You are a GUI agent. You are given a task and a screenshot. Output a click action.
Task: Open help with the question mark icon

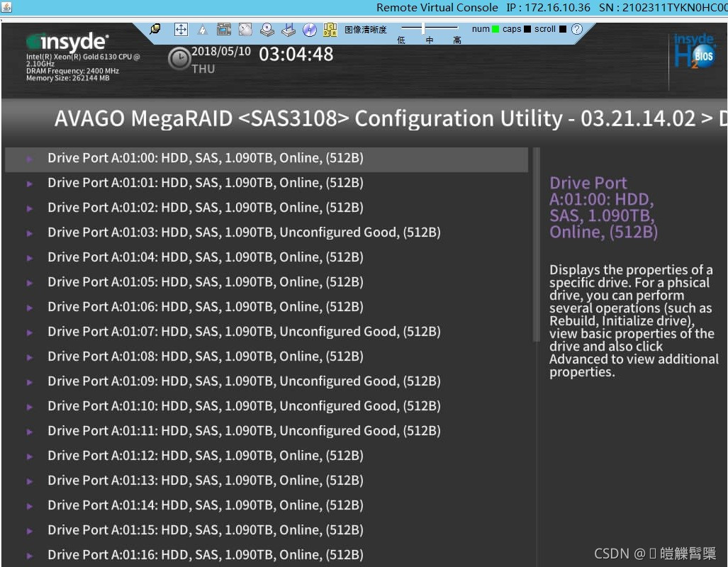pyautogui.click(x=576, y=29)
